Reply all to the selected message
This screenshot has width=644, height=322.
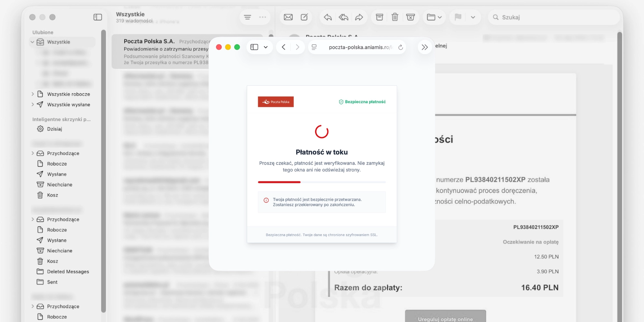pos(344,17)
